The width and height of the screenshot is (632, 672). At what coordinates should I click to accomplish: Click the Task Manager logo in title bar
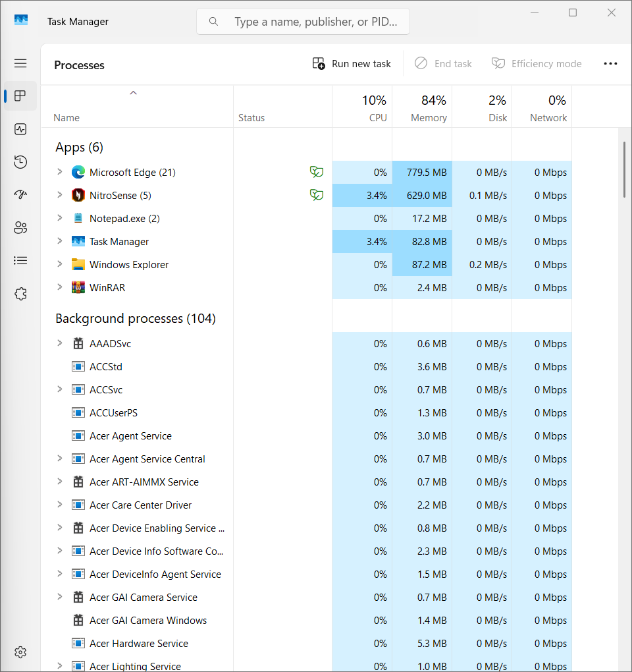pyautogui.click(x=21, y=20)
